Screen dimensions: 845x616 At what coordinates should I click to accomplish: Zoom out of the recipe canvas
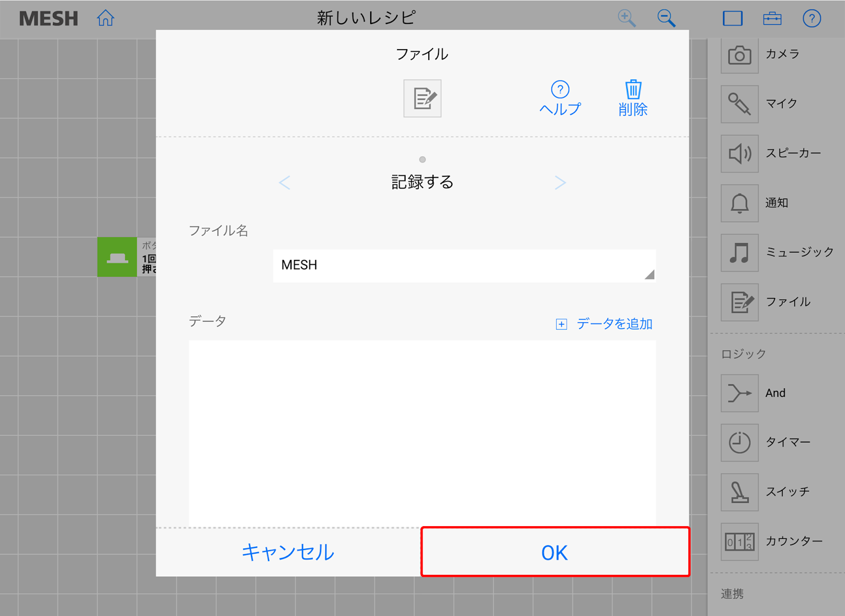(666, 18)
